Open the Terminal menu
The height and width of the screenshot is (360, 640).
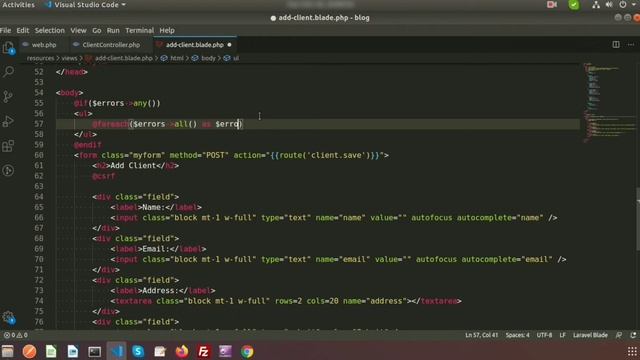(140, 30)
